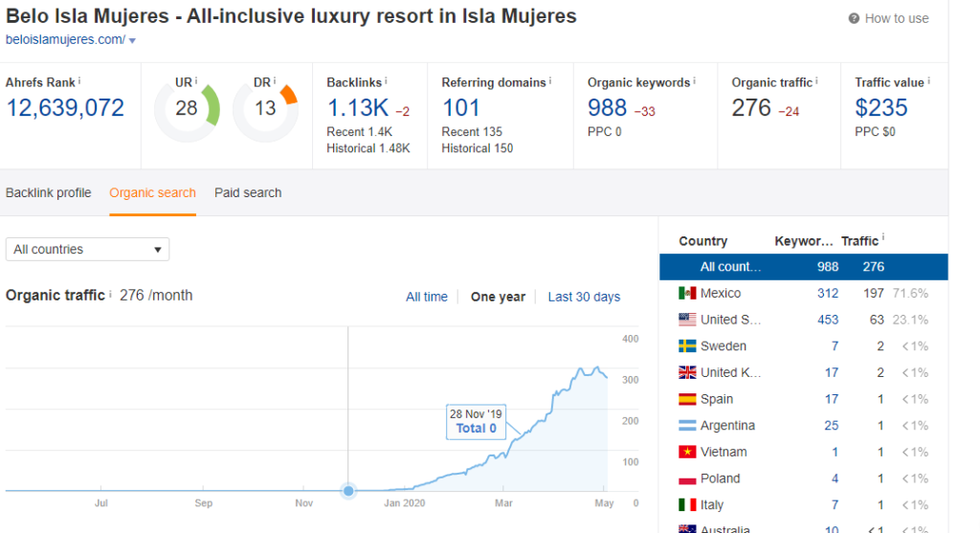Click the How to use help icon
This screenshot has width=980, height=533.
(x=854, y=19)
